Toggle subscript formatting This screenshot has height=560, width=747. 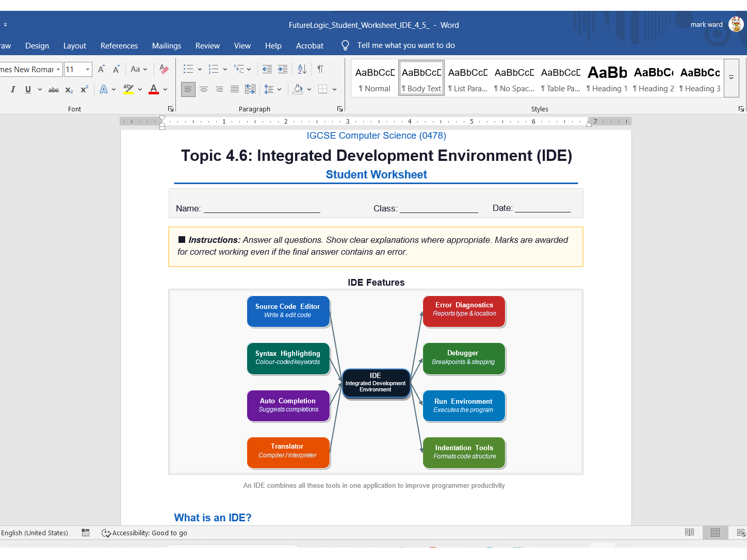click(x=69, y=89)
